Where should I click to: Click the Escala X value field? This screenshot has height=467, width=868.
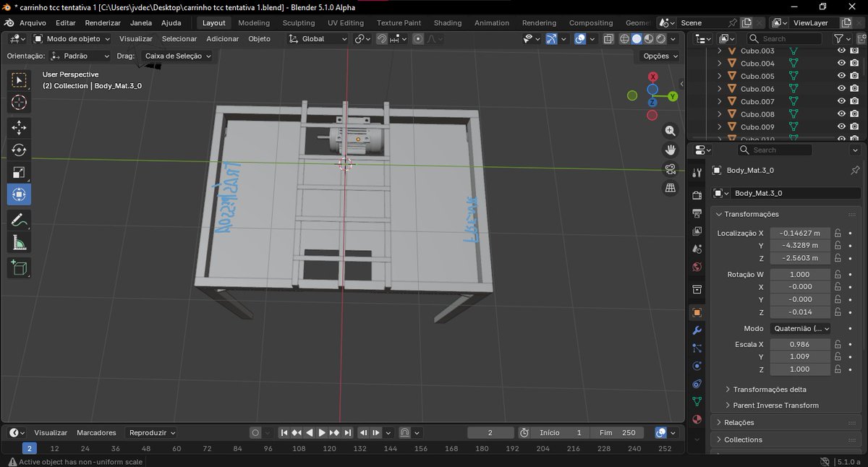pyautogui.click(x=800, y=345)
